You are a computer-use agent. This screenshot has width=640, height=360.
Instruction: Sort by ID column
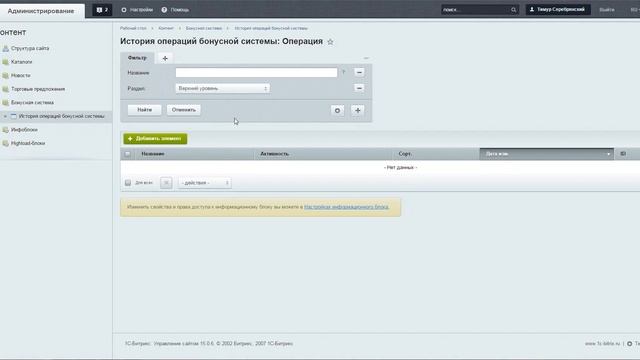tap(623, 154)
